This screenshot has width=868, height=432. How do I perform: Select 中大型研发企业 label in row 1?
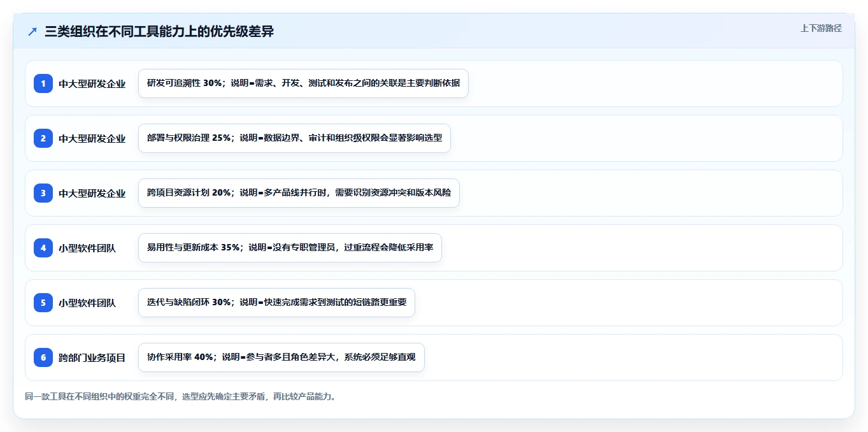pyautogui.click(x=92, y=83)
